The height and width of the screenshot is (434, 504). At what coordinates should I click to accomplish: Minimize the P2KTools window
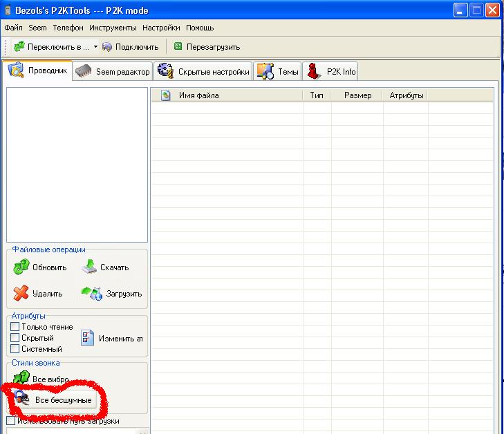460,10
